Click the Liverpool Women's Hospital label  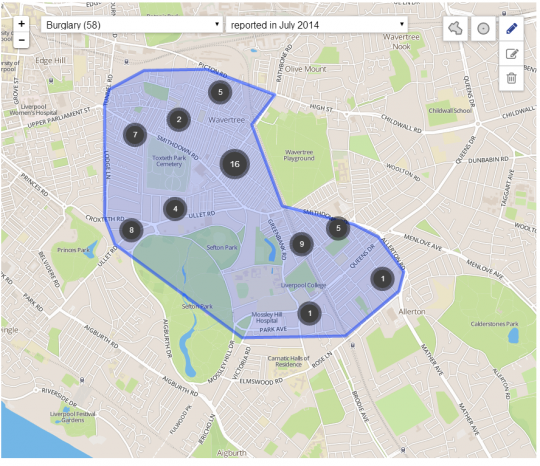tap(33, 110)
